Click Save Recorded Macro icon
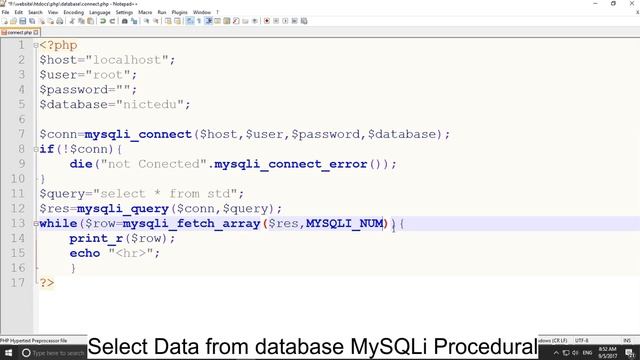Viewport: 640px width, 360px height. 304,21
